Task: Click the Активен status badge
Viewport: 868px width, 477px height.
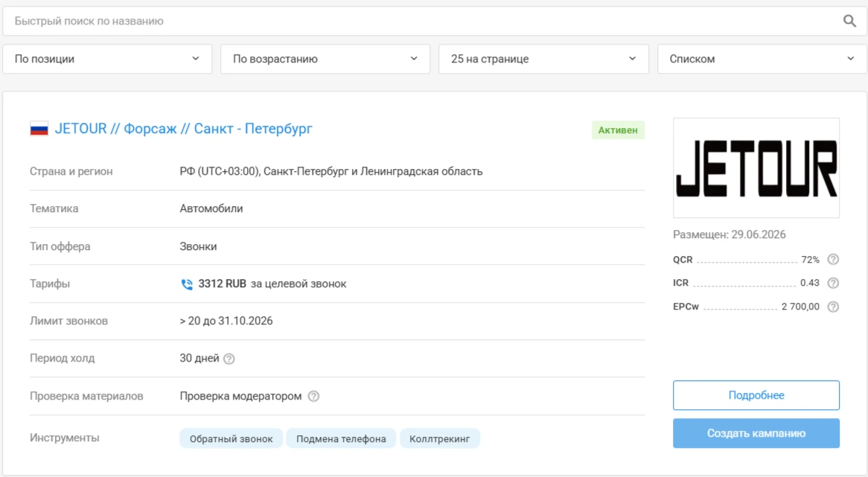Action: [x=618, y=130]
